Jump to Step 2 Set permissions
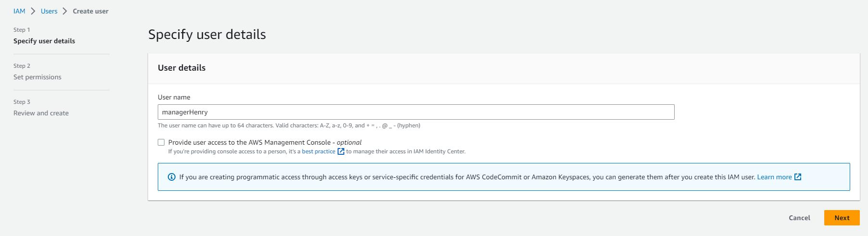868x236 pixels. 38,77
